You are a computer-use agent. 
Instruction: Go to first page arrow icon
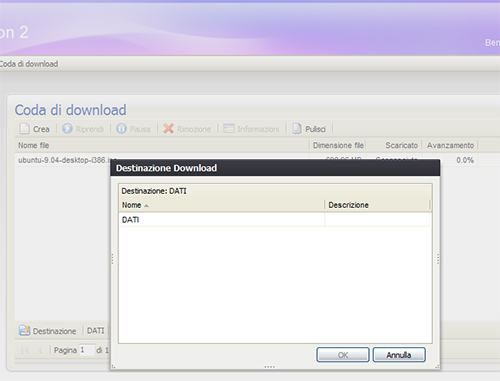pyautogui.click(x=25, y=350)
